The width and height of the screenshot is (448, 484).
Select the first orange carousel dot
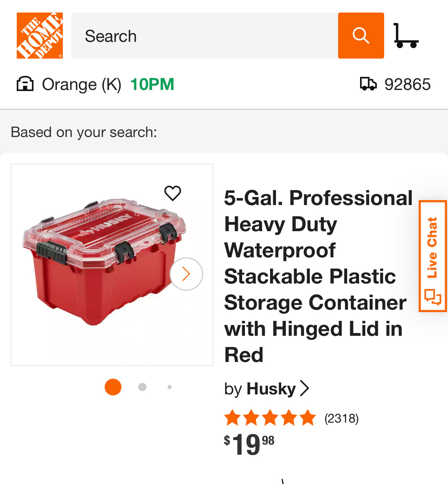(x=113, y=387)
